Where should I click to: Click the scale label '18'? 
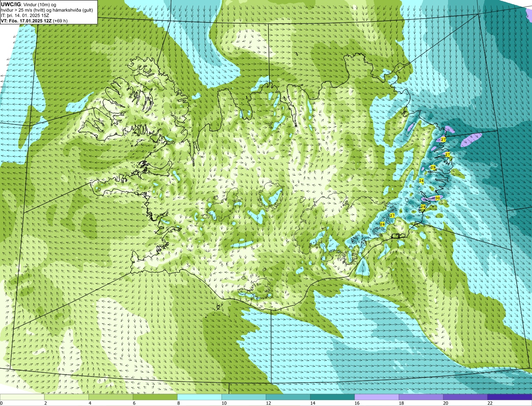[401, 403]
